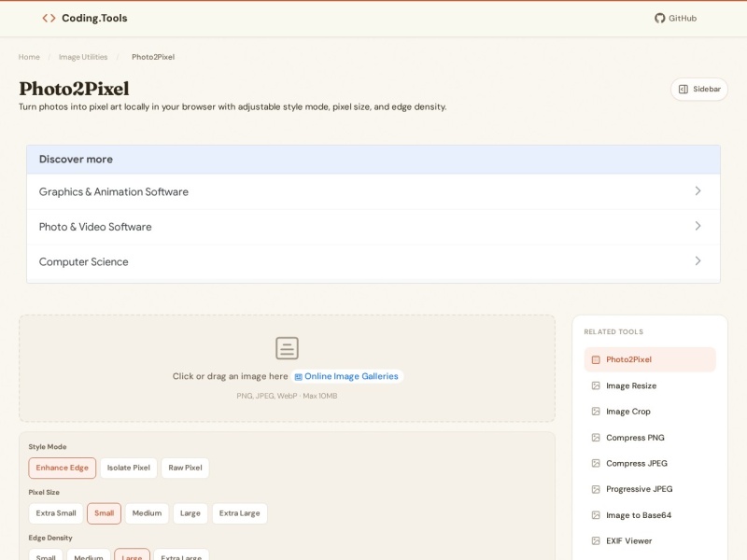Expand chevron for Computer Science

[698, 261]
